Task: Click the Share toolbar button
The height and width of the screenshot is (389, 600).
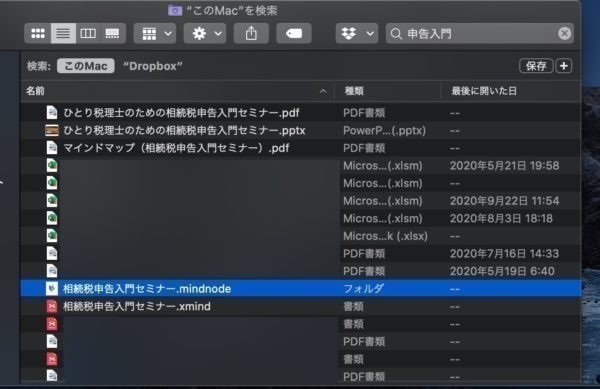Action: [x=251, y=34]
